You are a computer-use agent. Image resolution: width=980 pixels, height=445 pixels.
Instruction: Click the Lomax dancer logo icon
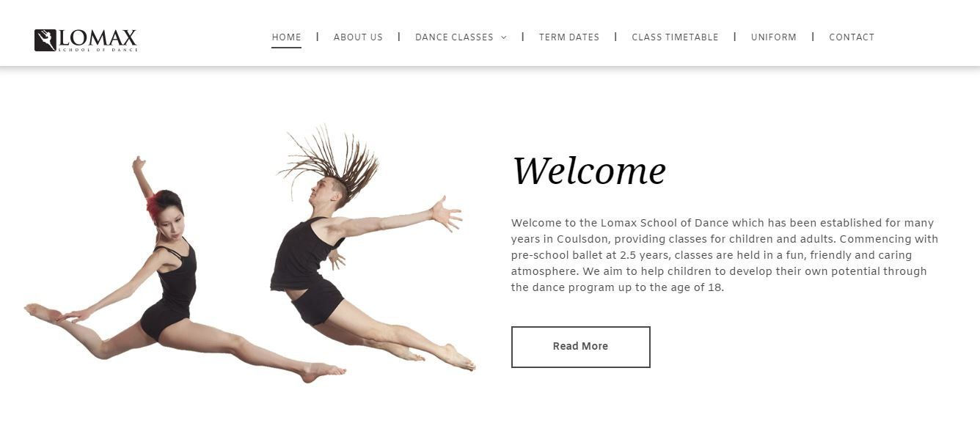tap(45, 40)
